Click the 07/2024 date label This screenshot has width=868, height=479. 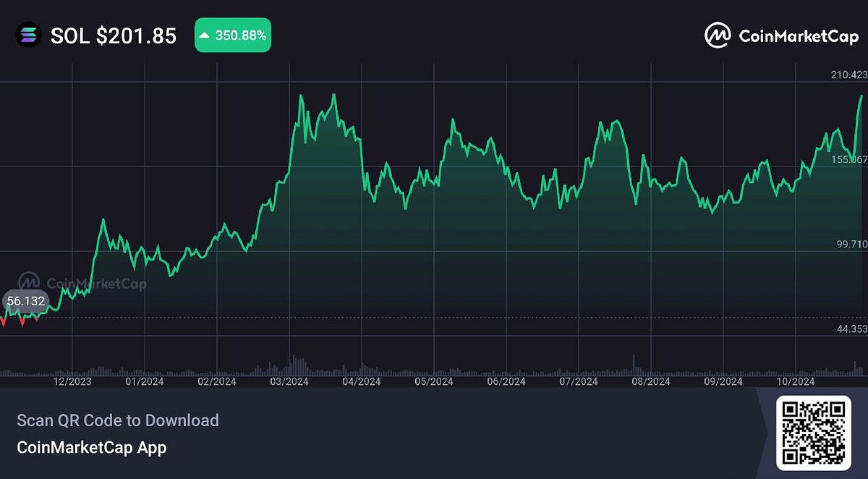pos(578,381)
